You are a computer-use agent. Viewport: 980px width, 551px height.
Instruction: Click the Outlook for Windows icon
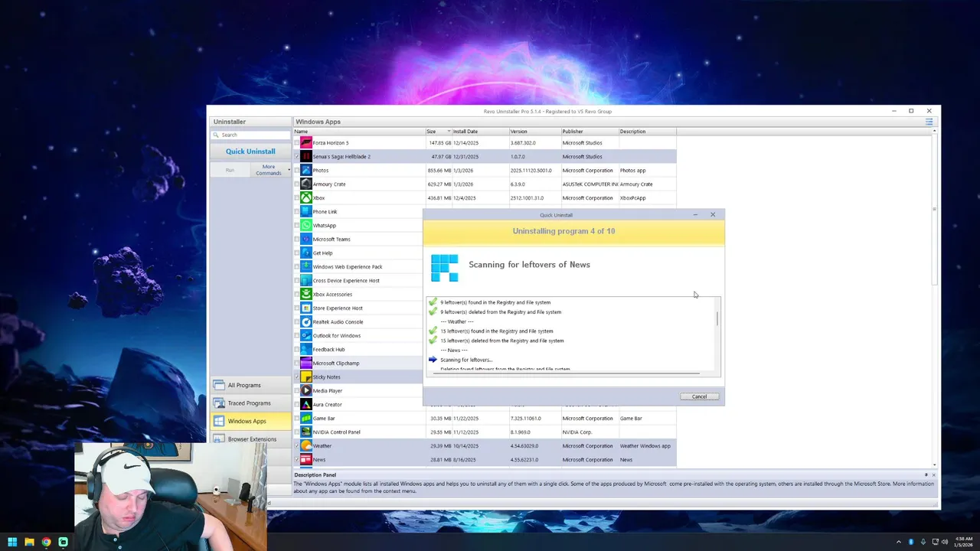[306, 336]
